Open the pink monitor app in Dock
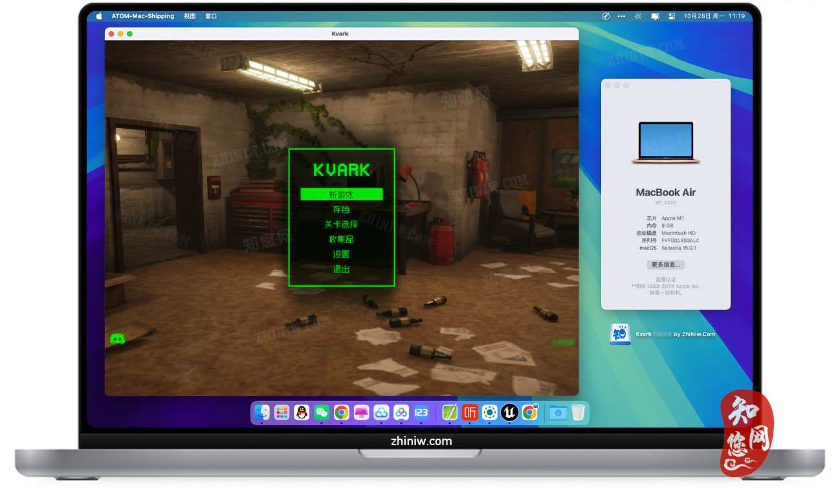 point(361,412)
